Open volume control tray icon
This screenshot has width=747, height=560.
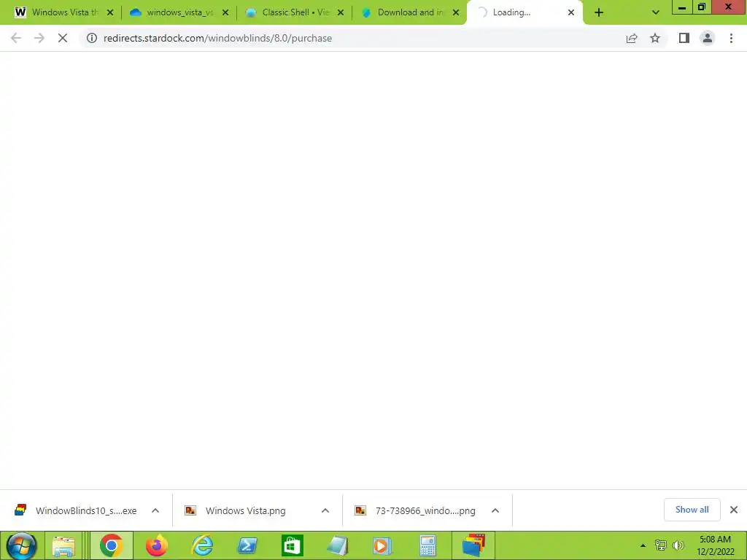pyautogui.click(x=678, y=545)
